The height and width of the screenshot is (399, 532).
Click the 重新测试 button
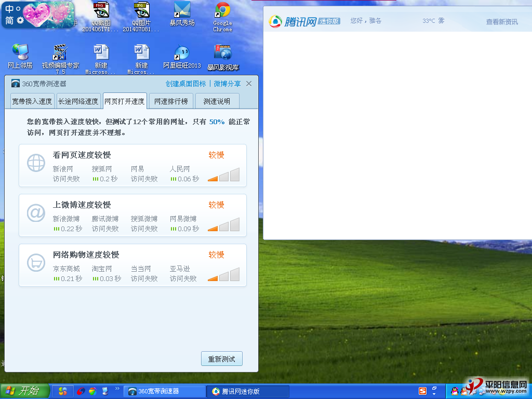[x=221, y=358]
